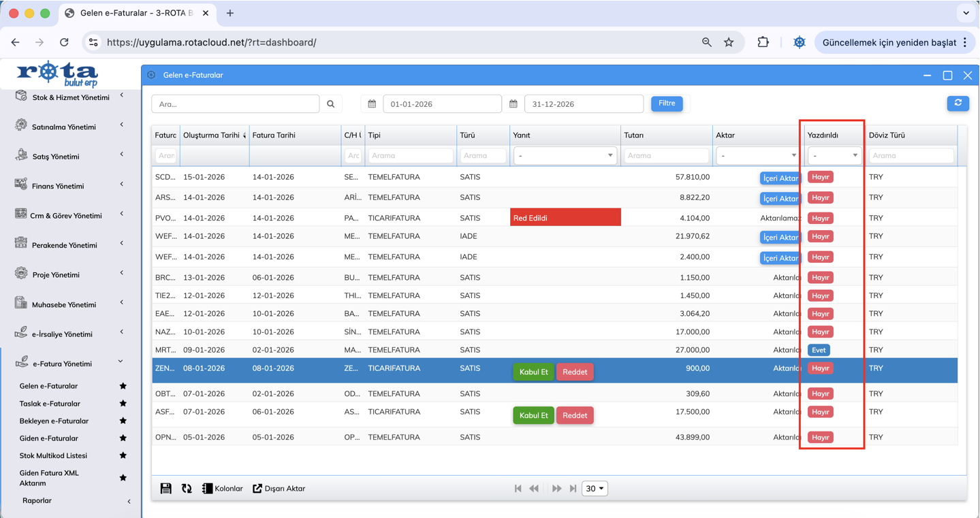Open the page size dropdown showing 30
The image size is (980, 518).
coord(595,489)
